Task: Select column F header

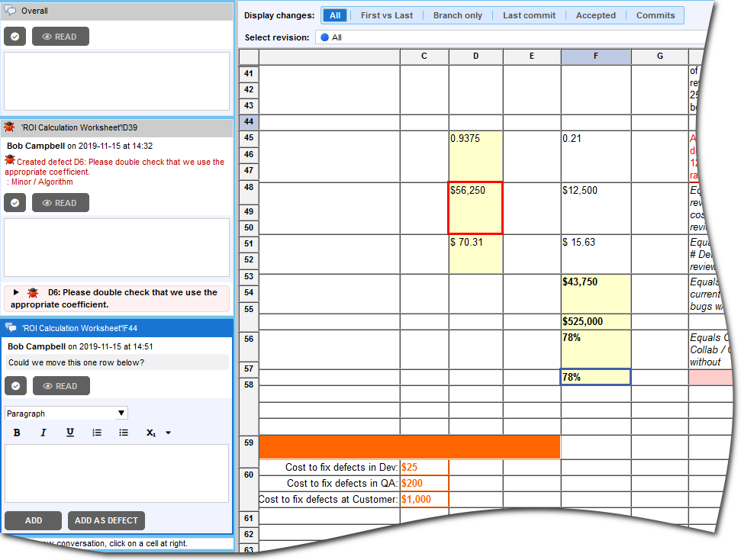Action: point(596,56)
